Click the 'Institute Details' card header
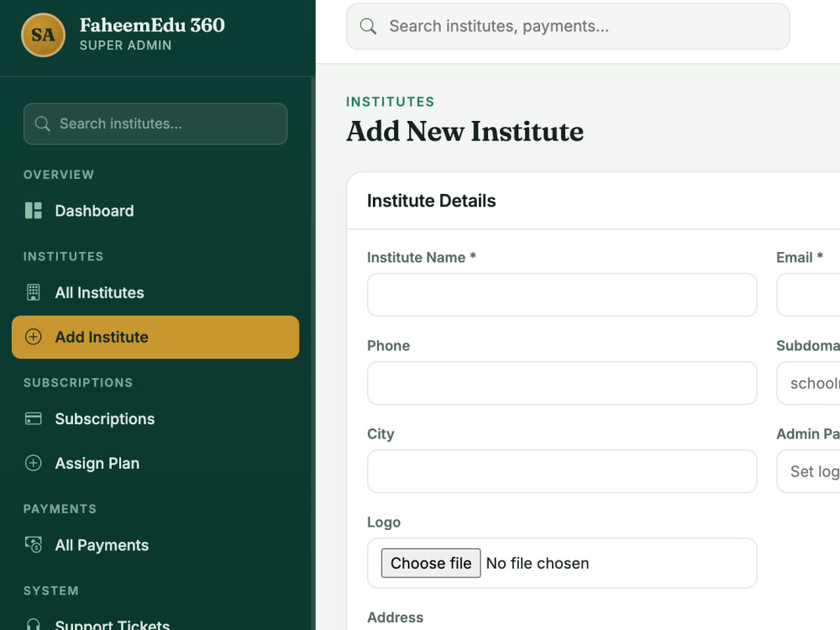This screenshot has width=840, height=630. (x=431, y=201)
